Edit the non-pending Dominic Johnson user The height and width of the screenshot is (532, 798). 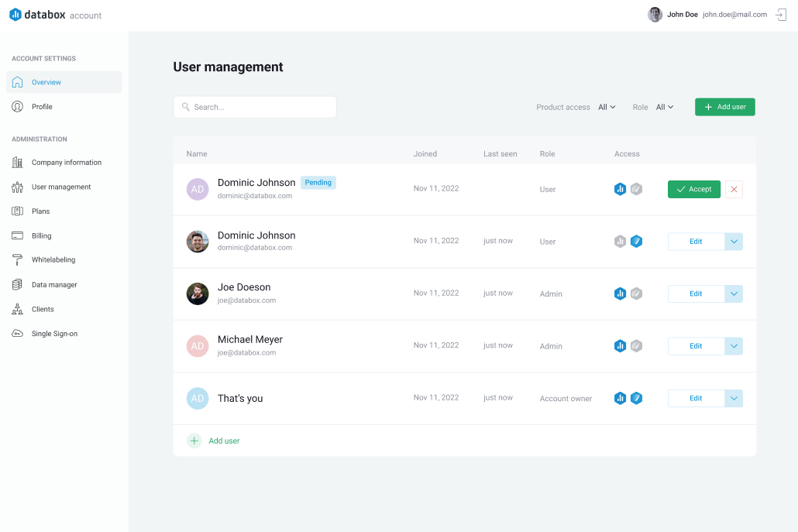696,242
